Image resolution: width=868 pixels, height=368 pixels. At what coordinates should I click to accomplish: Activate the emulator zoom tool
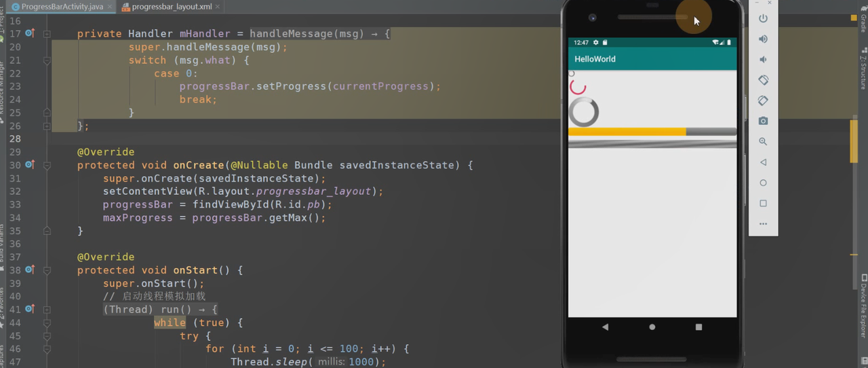click(763, 141)
